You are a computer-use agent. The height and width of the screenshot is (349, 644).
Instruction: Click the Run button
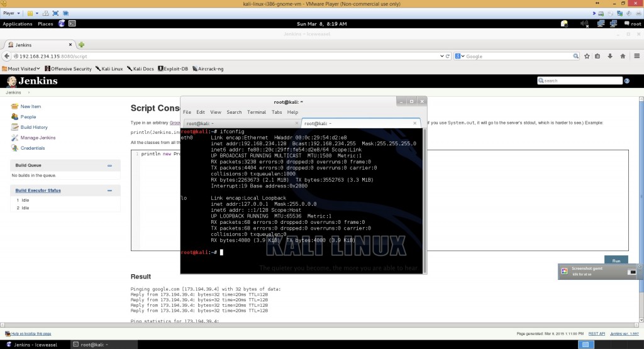pos(616,260)
